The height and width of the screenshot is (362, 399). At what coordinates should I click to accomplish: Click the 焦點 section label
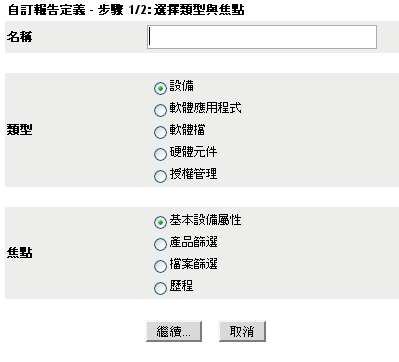19,252
